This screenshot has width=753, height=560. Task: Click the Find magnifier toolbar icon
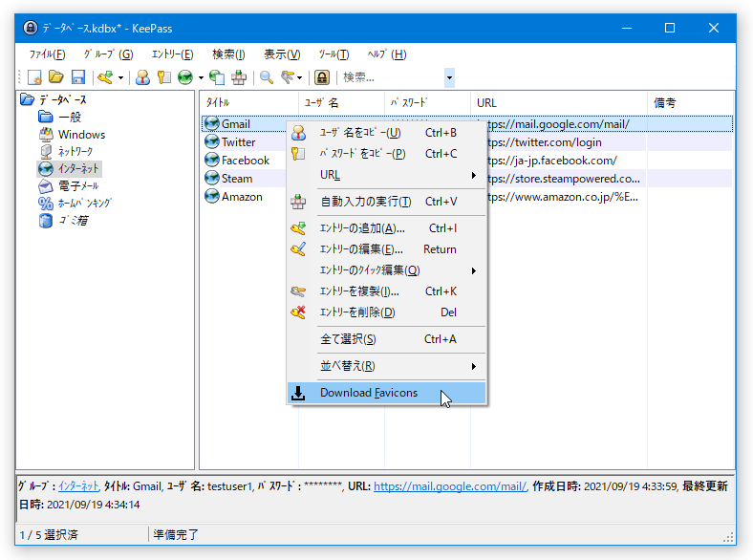click(x=266, y=77)
